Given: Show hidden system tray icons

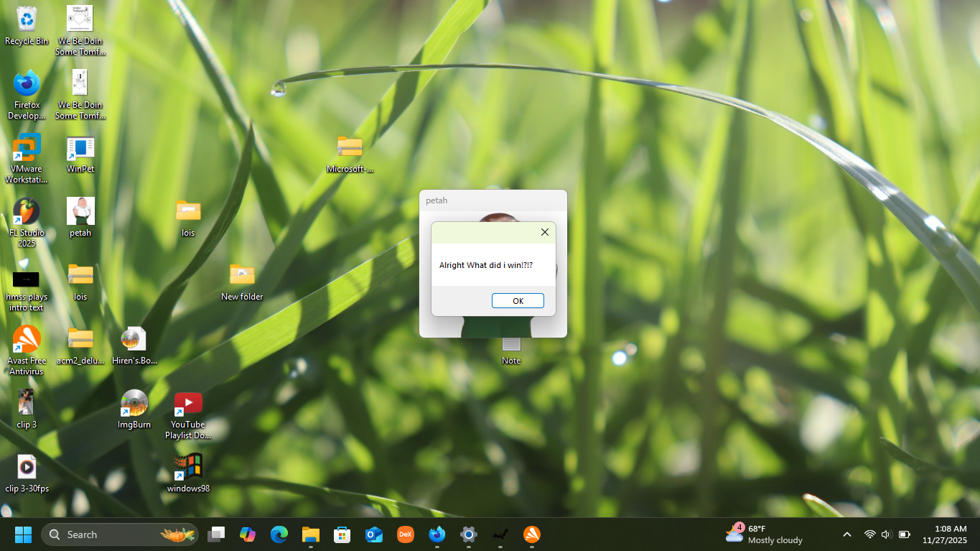Looking at the screenshot, I should 847,534.
